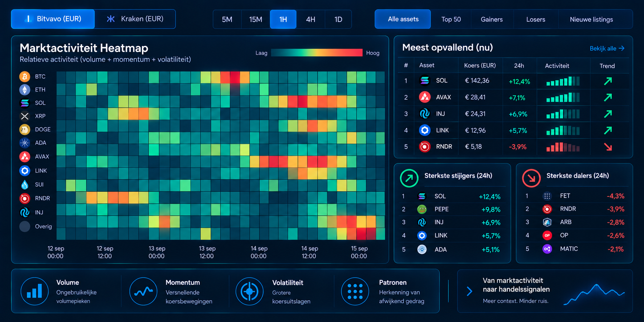
Task: Set the timeframe to 15M
Action: coord(256,19)
